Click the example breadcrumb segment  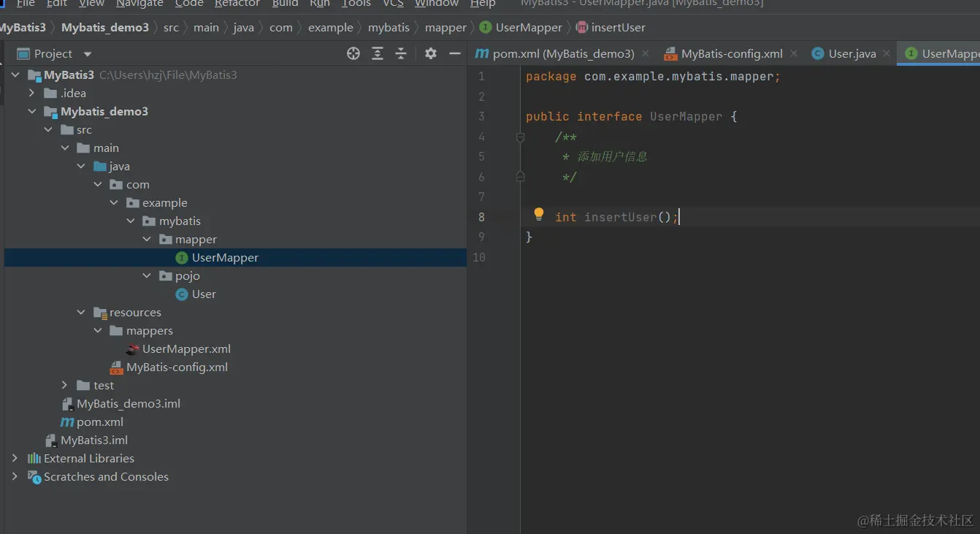[x=330, y=27]
